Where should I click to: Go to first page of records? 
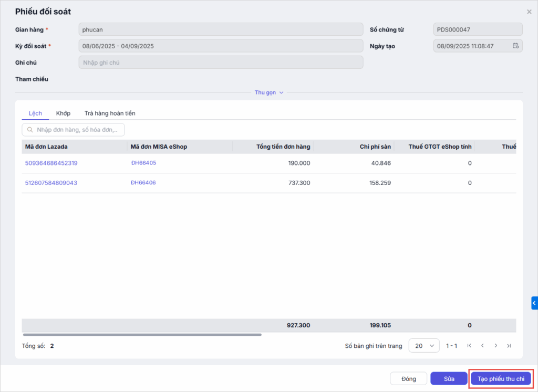coord(469,346)
